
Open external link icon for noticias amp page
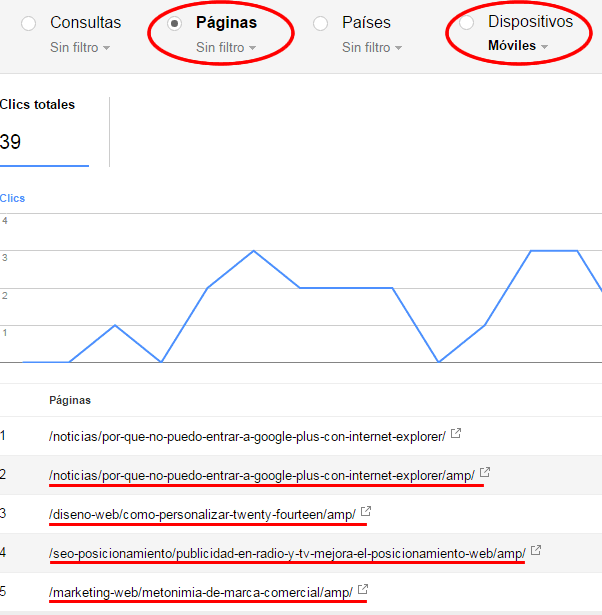(485, 472)
